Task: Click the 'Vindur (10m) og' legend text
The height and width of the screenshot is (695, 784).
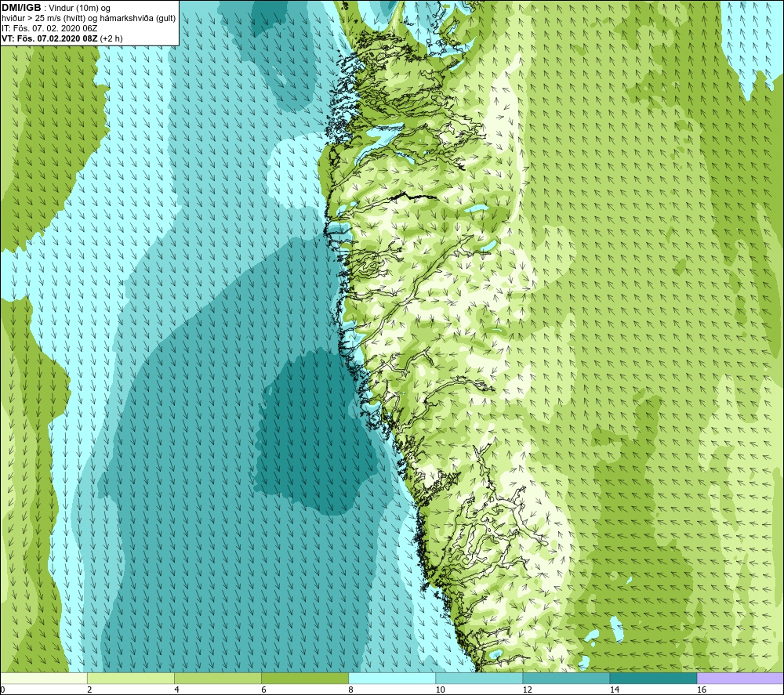Action: pos(79,9)
